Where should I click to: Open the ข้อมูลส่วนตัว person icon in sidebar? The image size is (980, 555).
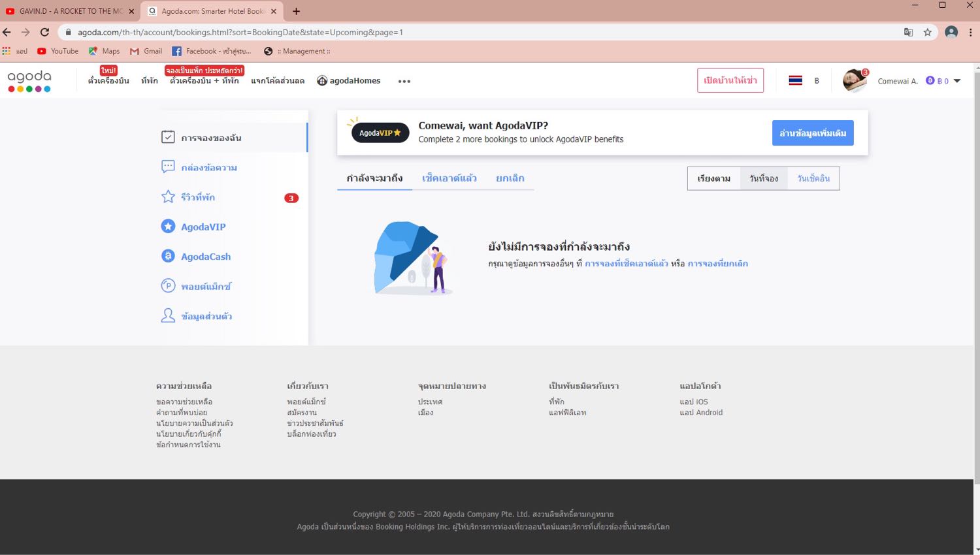coord(168,315)
